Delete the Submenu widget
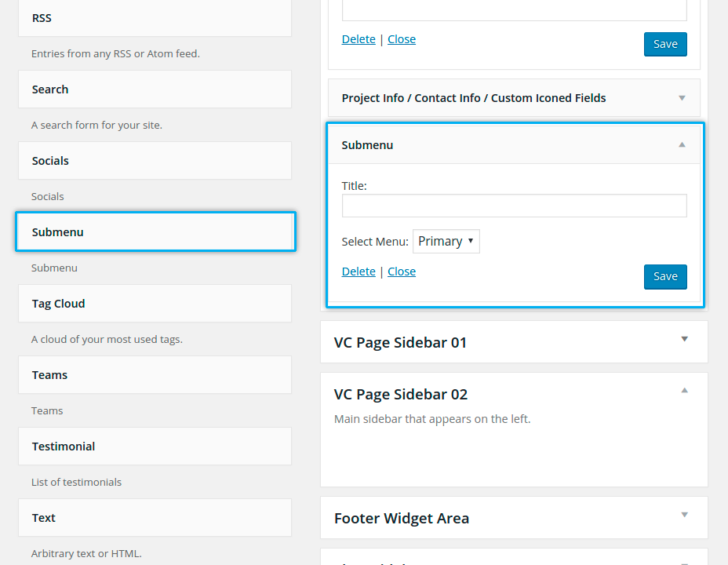728x565 pixels. 359,272
